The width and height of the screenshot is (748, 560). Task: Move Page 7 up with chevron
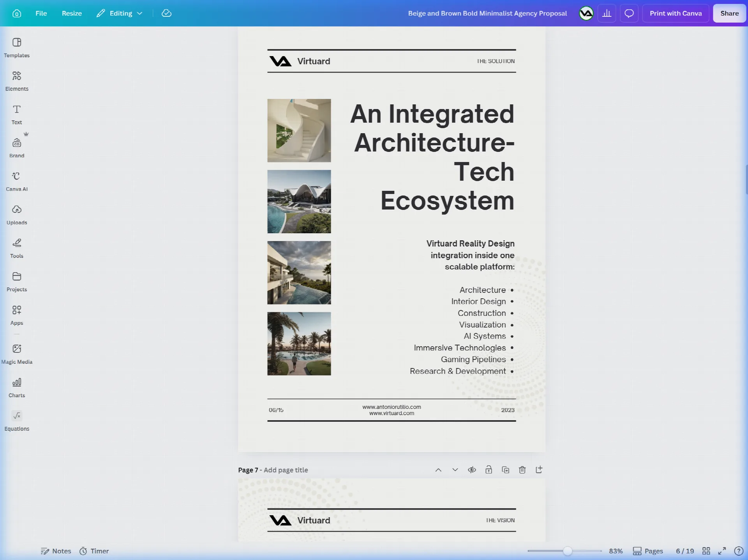[438, 470]
